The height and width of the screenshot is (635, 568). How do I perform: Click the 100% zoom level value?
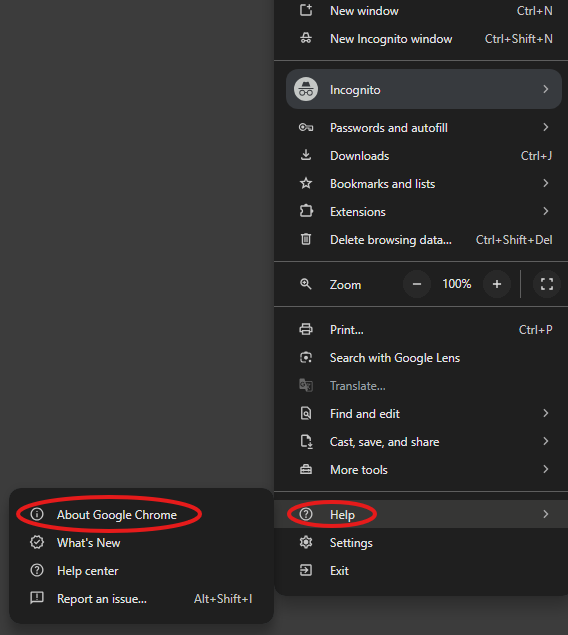[457, 284]
